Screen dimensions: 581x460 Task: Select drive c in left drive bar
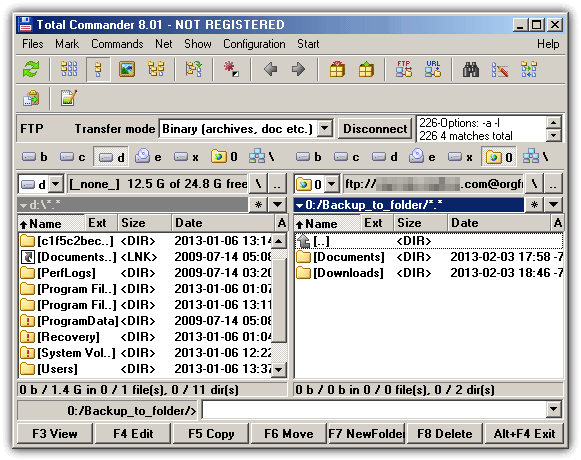tap(73, 157)
